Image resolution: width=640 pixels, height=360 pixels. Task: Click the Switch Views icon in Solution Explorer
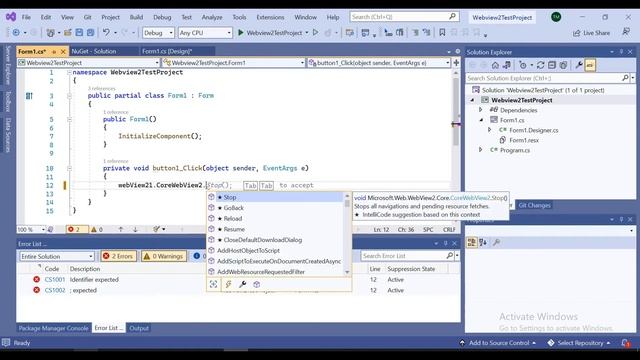point(507,65)
